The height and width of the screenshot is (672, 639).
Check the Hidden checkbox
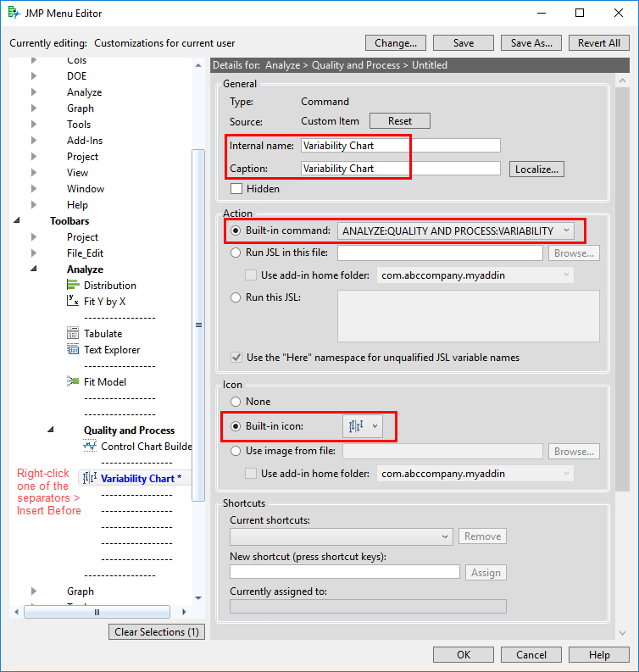tap(236, 189)
